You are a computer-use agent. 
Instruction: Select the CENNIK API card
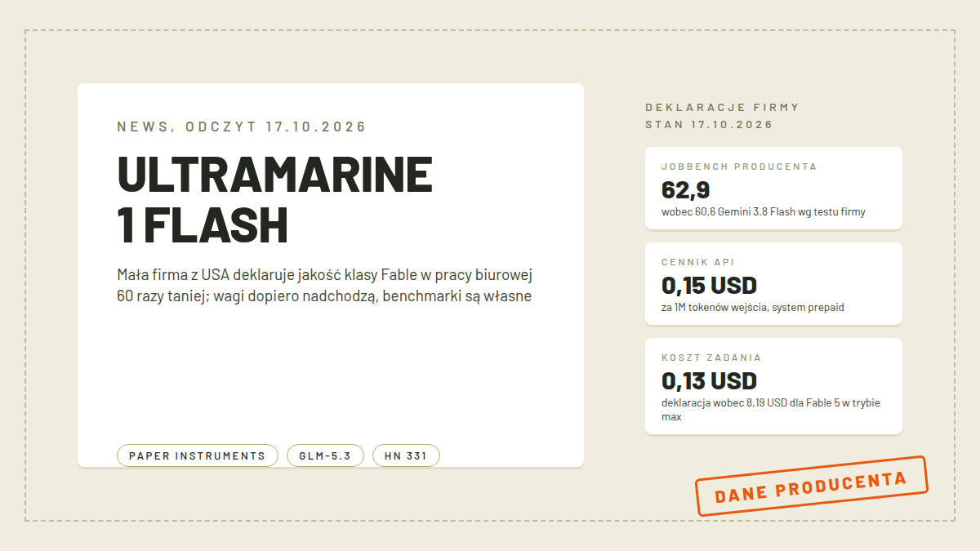pos(773,283)
